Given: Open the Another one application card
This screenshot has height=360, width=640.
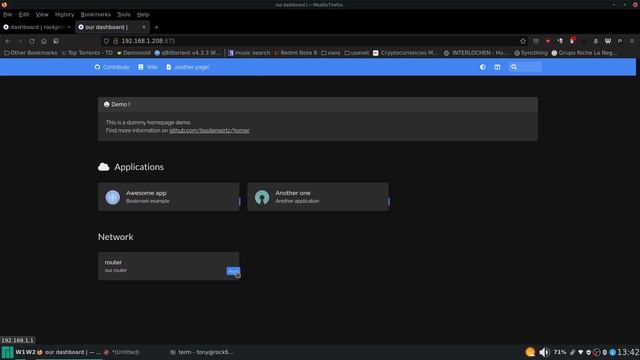Looking at the screenshot, I should tap(318, 197).
